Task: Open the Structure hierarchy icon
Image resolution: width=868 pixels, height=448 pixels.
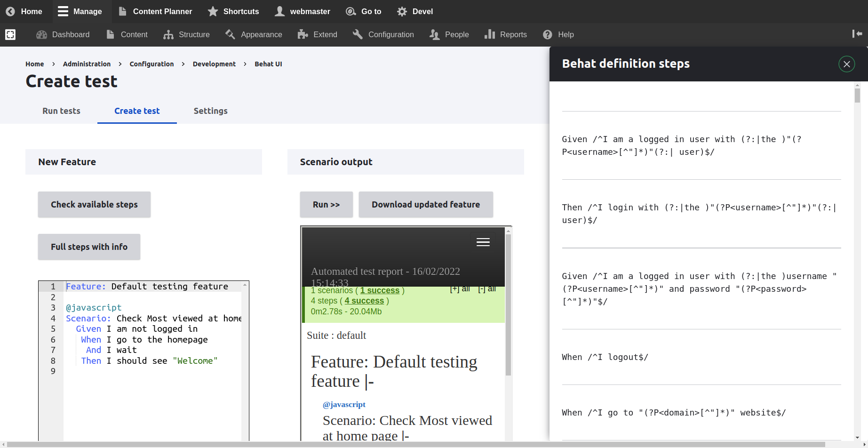Action: (x=168, y=34)
